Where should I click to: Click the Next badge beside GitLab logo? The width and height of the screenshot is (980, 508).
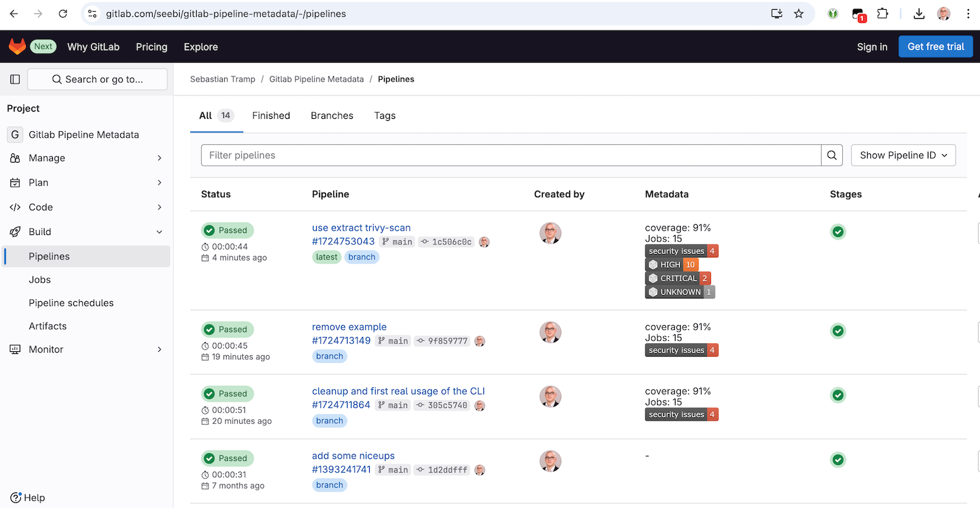(44, 46)
